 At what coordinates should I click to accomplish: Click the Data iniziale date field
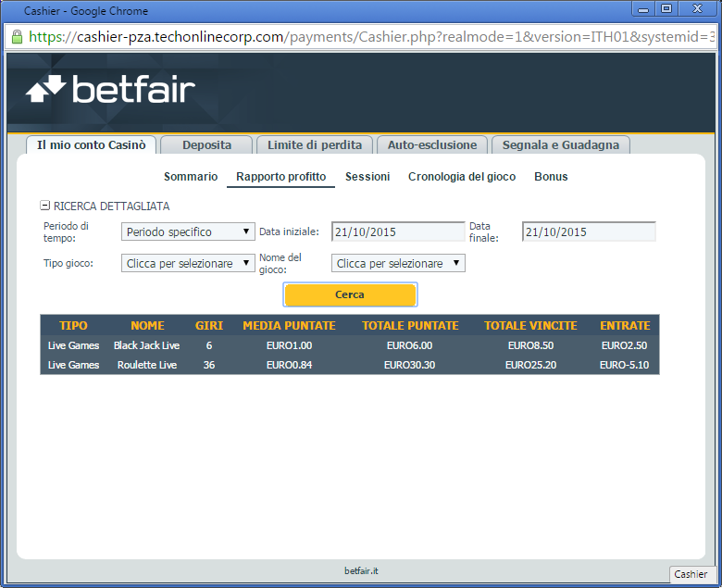pos(398,231)
